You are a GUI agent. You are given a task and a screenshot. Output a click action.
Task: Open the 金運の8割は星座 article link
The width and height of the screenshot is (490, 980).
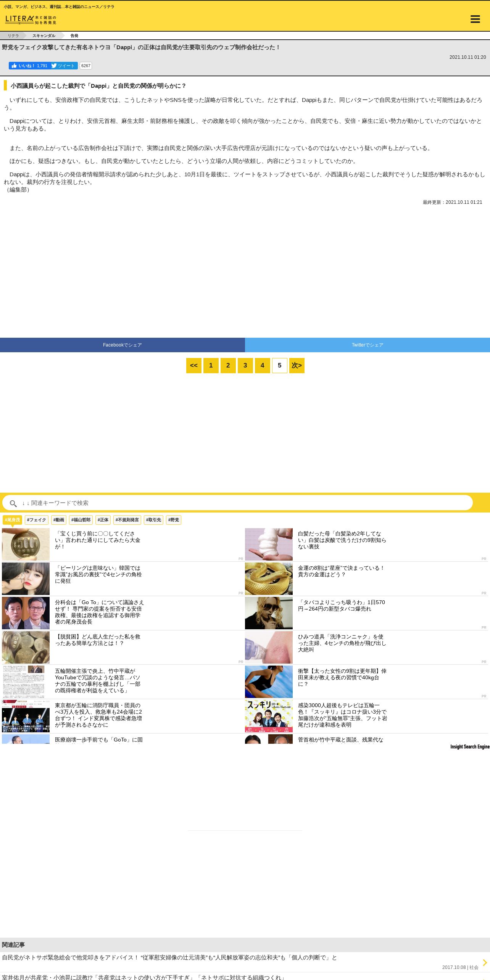(341, 571)
